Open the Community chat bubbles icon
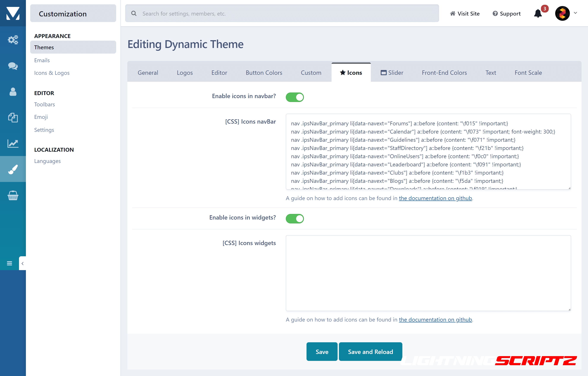This screenshot has height=376, width=588. 13,66
